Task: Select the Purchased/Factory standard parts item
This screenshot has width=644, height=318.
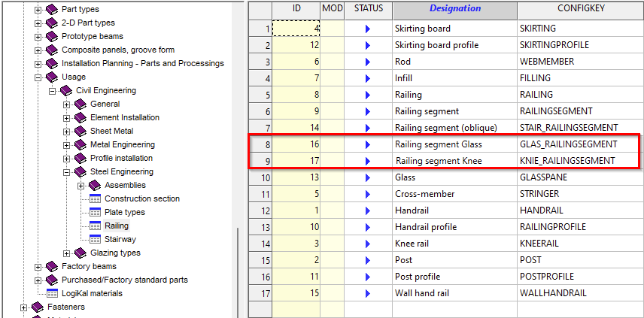Action: click(x=124, y=280)
